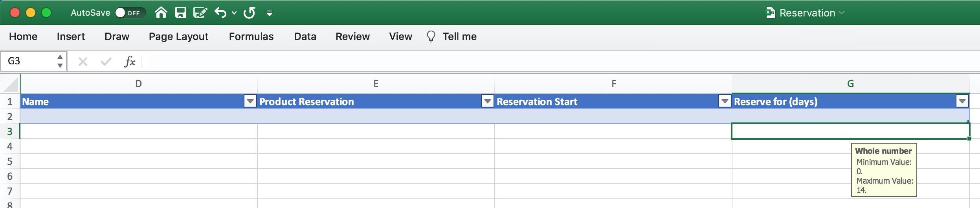Open the Reservation Start filter dropdown

(725, 102)
